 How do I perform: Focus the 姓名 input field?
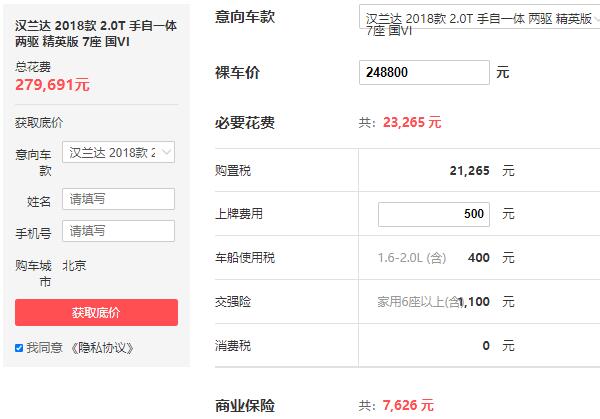[119, 199]
